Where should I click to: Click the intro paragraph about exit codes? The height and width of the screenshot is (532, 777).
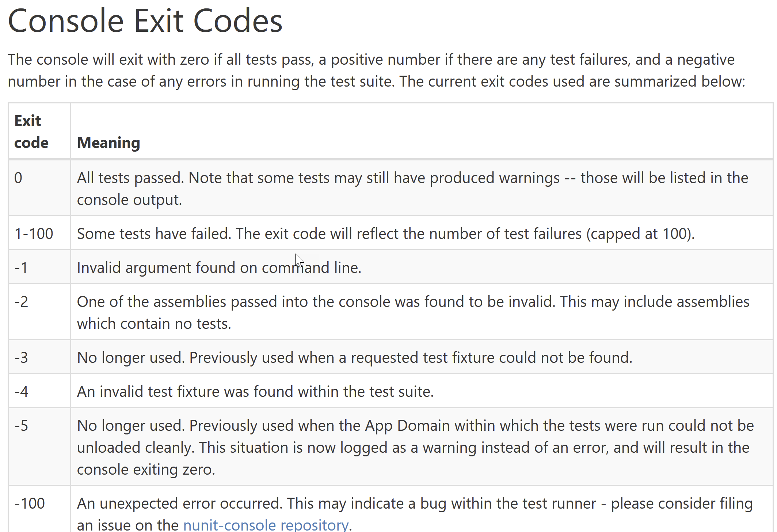376,70
